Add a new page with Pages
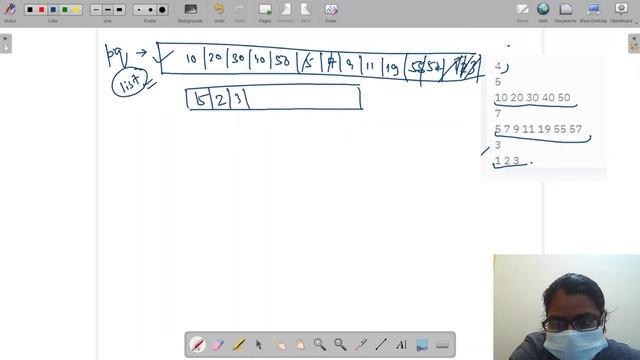 pos(265,12)
